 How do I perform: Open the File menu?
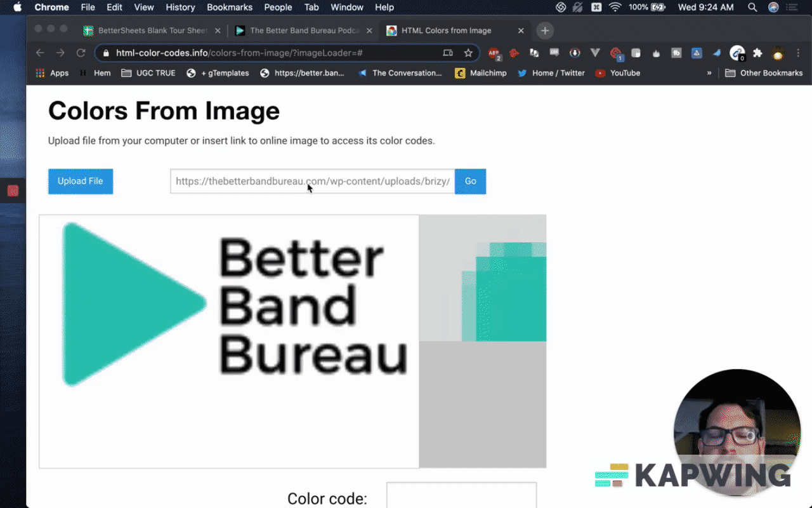(x=88, y=8)
